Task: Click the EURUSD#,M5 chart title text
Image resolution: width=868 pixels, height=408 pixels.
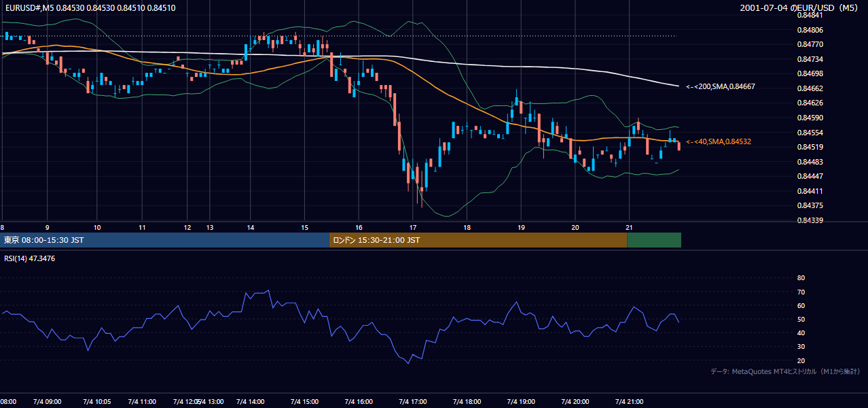Action: pos(90,8)
